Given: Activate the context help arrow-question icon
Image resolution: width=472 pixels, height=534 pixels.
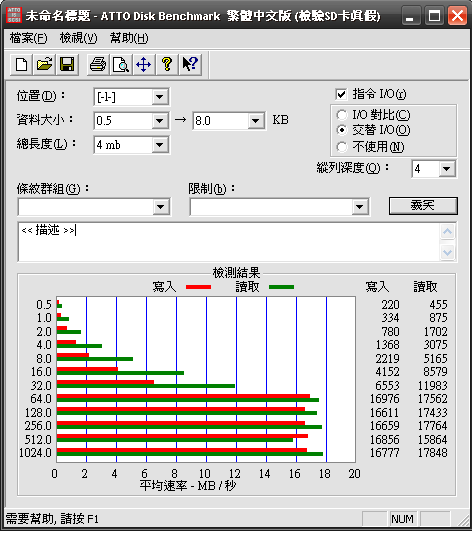Looking at the screenshot, I should tap(190, 64).
